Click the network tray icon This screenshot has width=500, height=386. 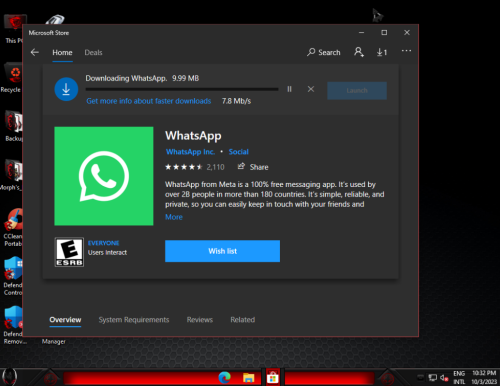(x=432, y=378)
